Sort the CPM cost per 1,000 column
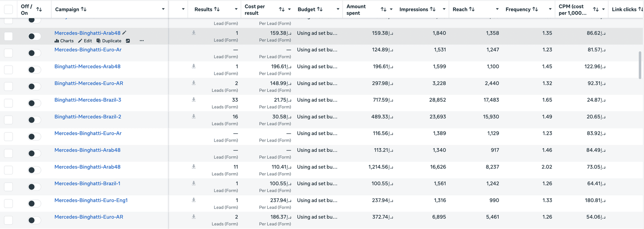Screen dimensions: 644x229 [x=596, y=9]
